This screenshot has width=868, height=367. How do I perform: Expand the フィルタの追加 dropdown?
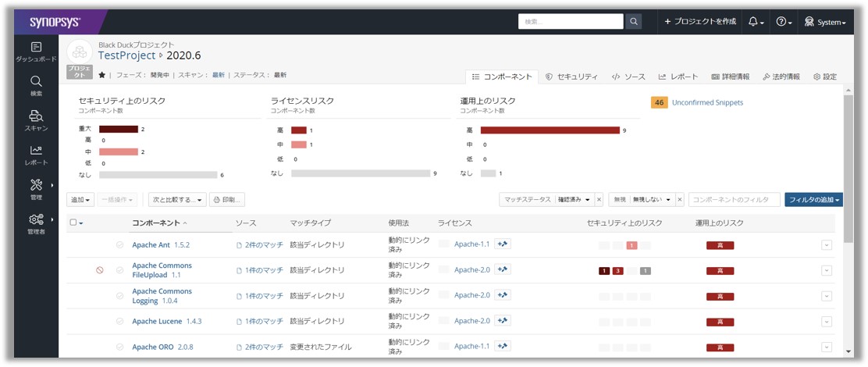pos(813,200)
